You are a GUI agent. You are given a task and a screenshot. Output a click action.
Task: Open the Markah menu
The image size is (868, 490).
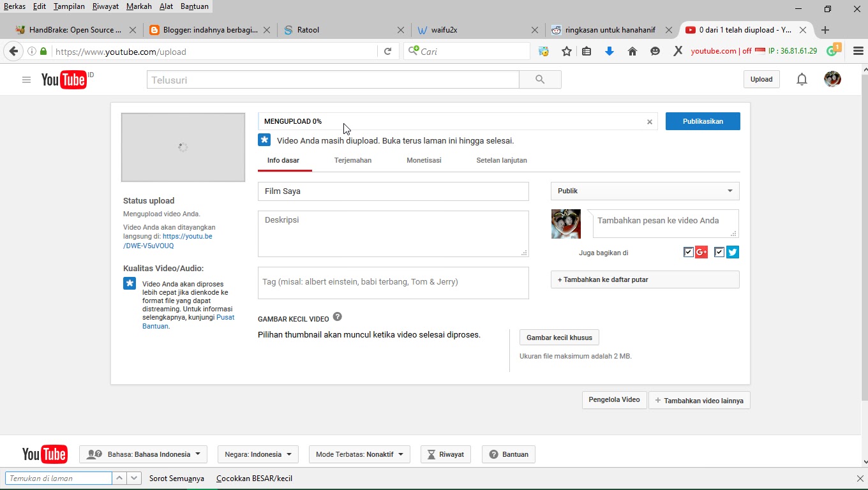(139, 6)
